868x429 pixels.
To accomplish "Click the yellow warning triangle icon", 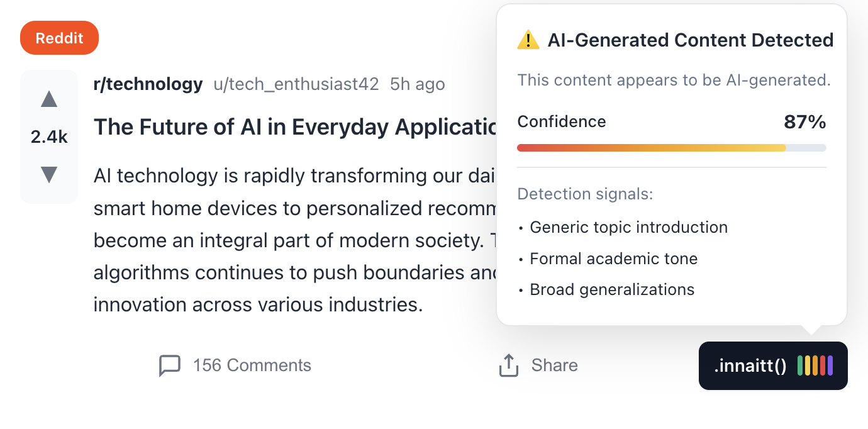I will pos(528,40).
